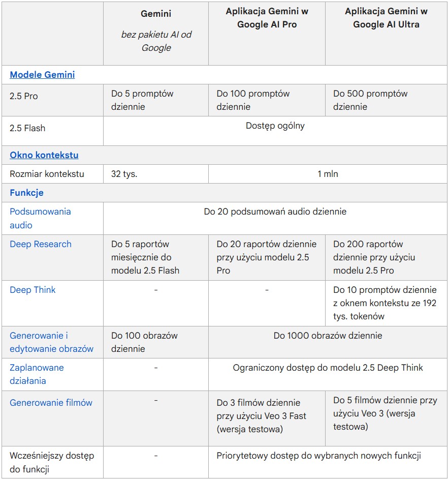448x479 pixels.
Task: Click the Funkcje section heading
Action: point(26,193)
